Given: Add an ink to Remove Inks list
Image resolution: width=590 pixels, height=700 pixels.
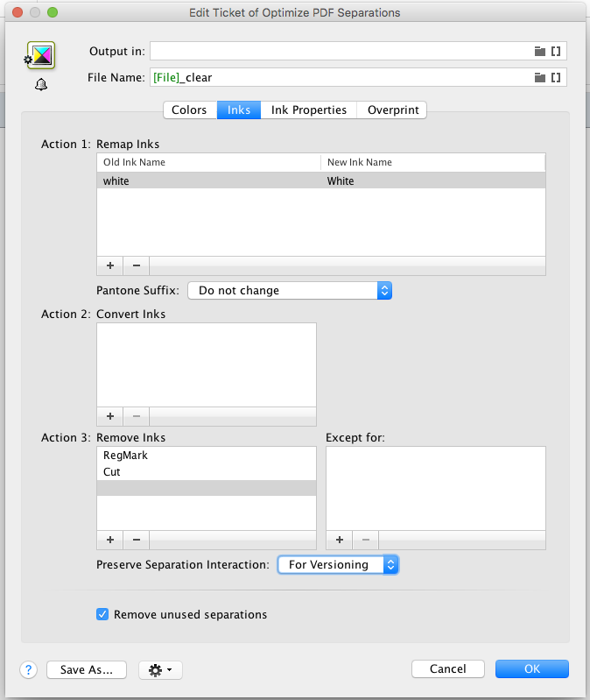Looking at the screenshot, I should (110, 541).
